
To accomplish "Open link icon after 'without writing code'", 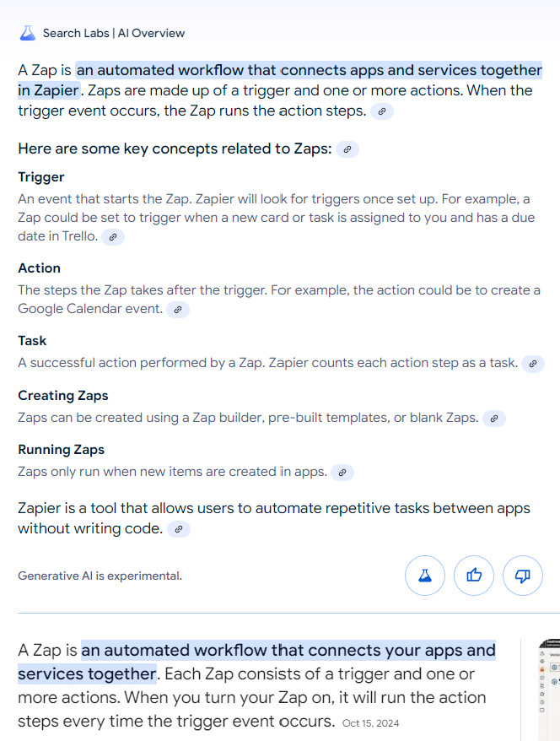I will 179,529.
